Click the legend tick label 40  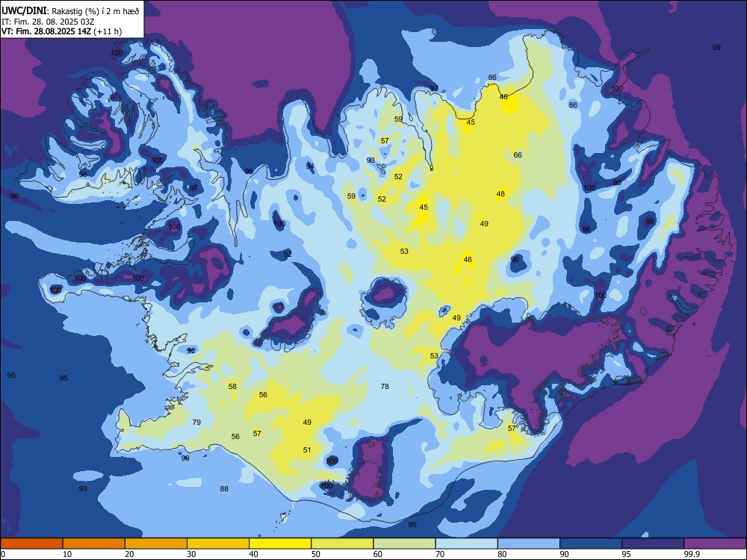253,554
